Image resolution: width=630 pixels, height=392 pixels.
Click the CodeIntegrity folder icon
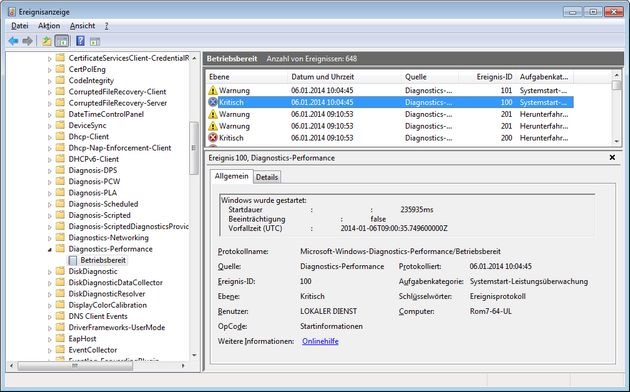[x=60, y=80]
